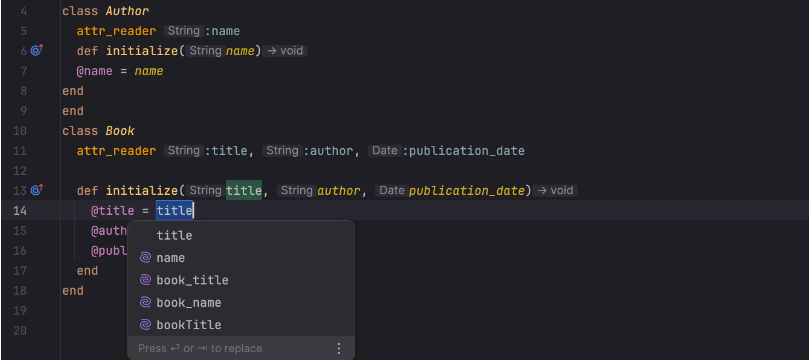Click the icon beside the name suggestion

click(145, 258)
